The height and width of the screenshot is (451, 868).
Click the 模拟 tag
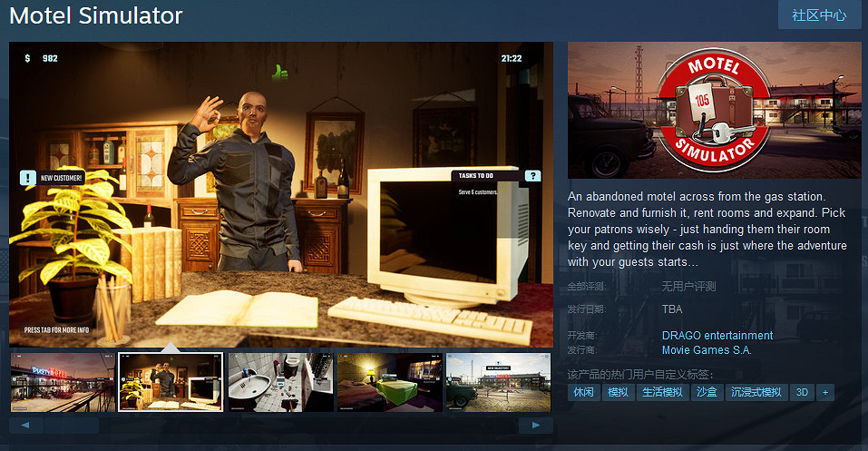(618, 393)
